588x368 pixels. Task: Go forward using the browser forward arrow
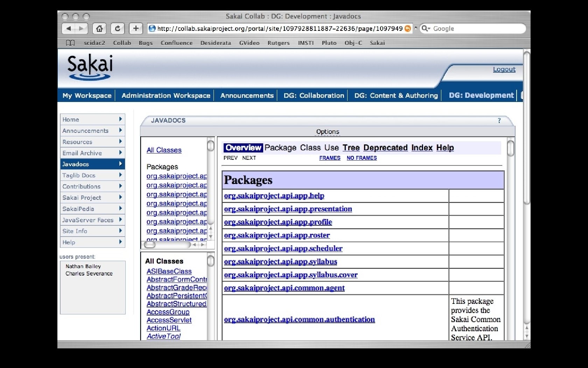point(82,28)
